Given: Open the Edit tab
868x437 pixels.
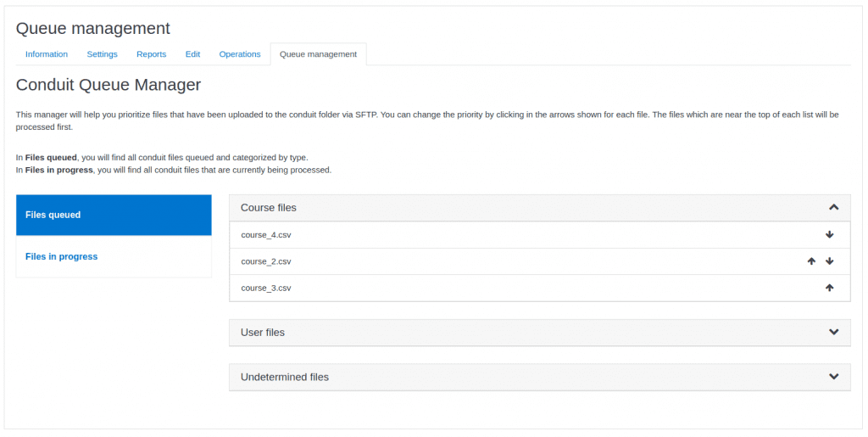Looking at the screenshot, I should [192, 54].
